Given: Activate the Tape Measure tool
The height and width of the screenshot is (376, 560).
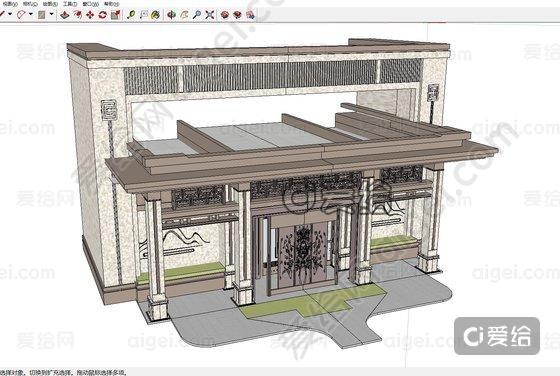Looking at the screenshot, I should coord(131,15).
